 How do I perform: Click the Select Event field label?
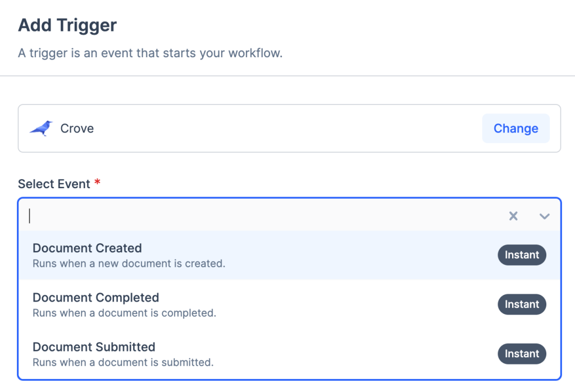(54, 184)
